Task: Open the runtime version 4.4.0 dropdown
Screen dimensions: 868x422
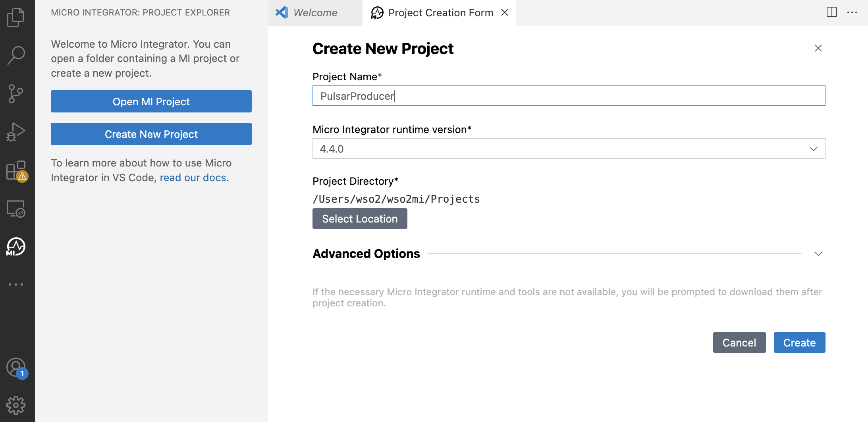Action: pos(569,149)
